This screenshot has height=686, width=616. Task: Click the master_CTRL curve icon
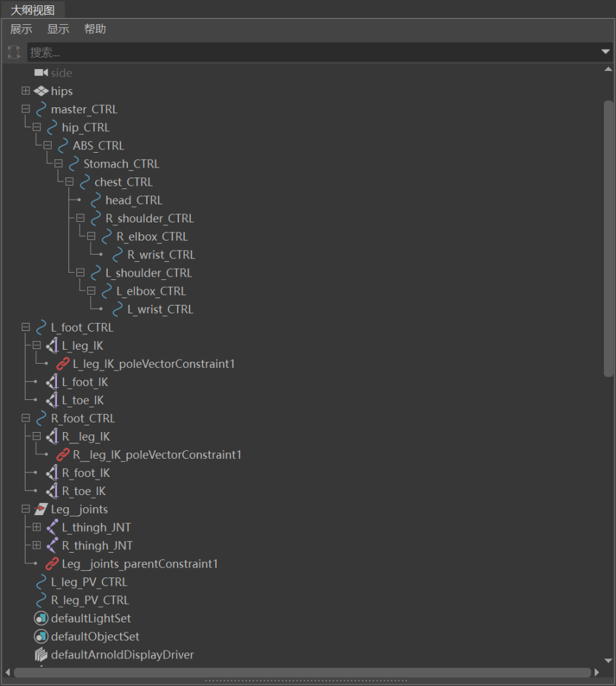pos(41,109)
